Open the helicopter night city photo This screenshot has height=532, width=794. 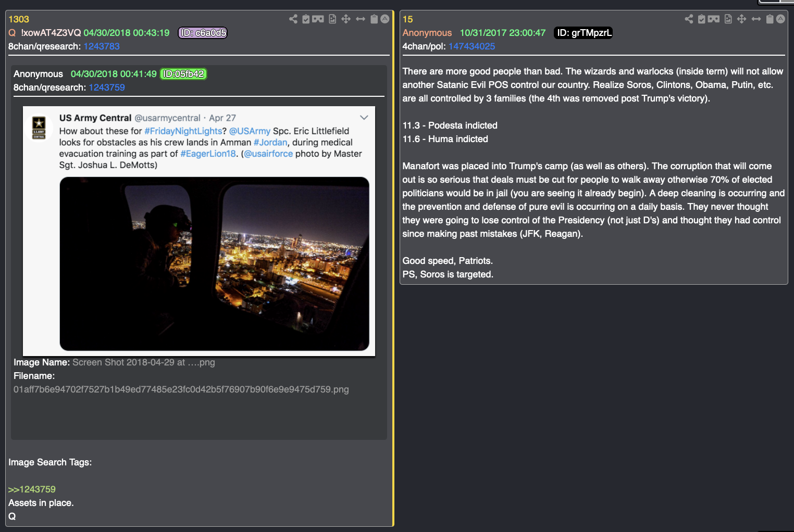tap(215, 264)
